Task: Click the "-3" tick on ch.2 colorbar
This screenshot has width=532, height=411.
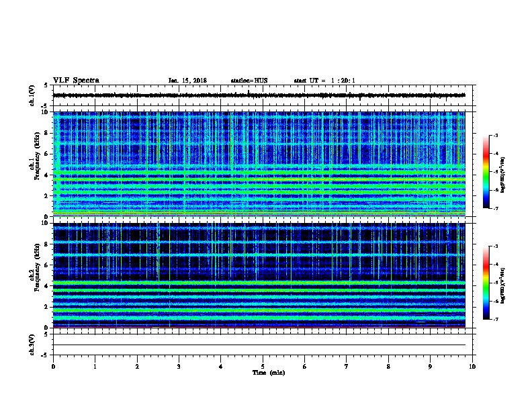Action: coord(495,246)
